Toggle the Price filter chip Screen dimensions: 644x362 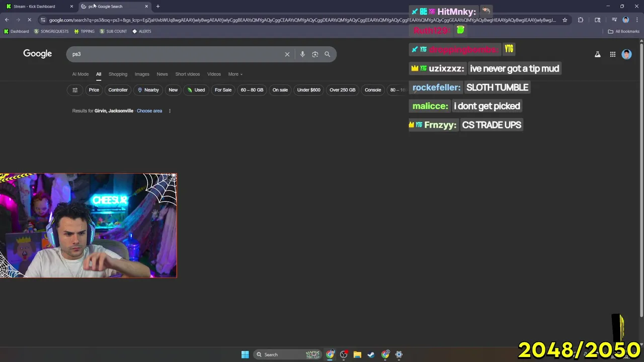[x=94, y=90]
